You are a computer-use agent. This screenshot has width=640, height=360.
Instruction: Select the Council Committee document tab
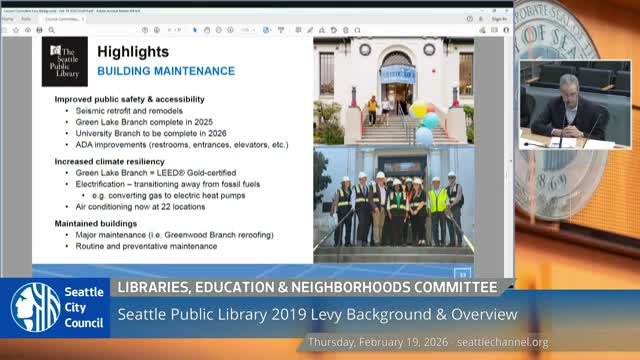point(62,19)
